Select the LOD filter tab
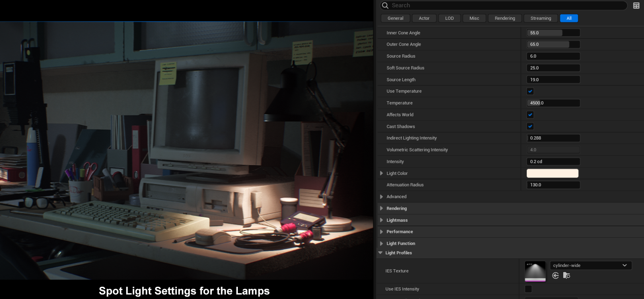 (449, 18)
